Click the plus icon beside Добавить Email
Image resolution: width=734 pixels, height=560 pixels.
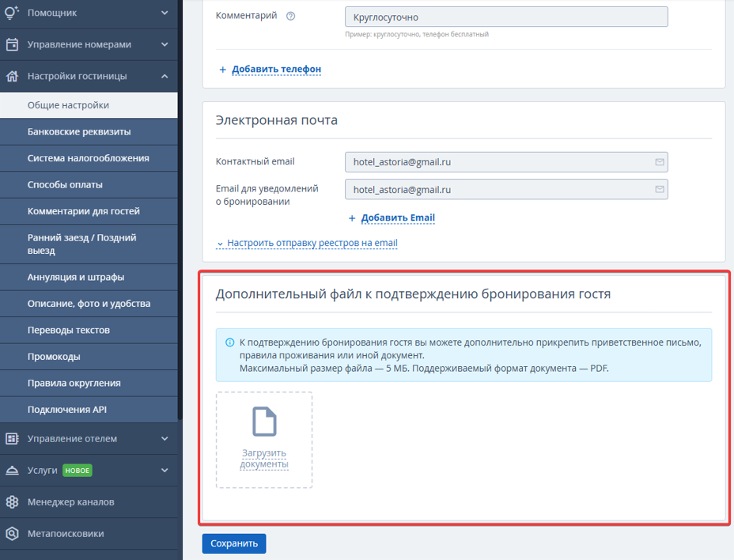click(352, 218)
